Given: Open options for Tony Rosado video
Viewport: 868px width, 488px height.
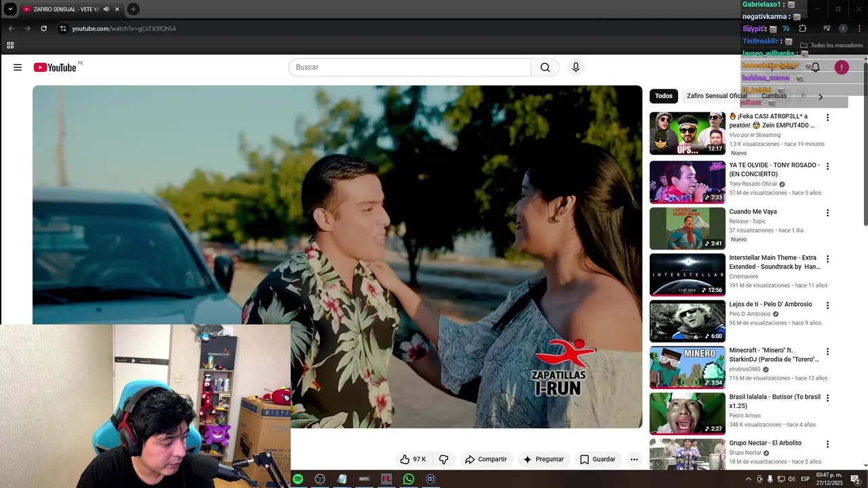Looking at the screenshot, I should pos(827,167).
